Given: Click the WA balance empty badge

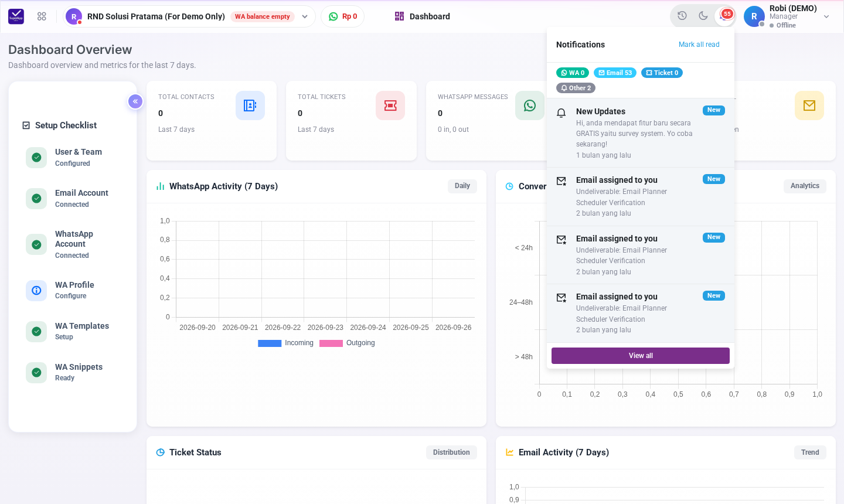Looking at the screenshot, I should (263, 16).
